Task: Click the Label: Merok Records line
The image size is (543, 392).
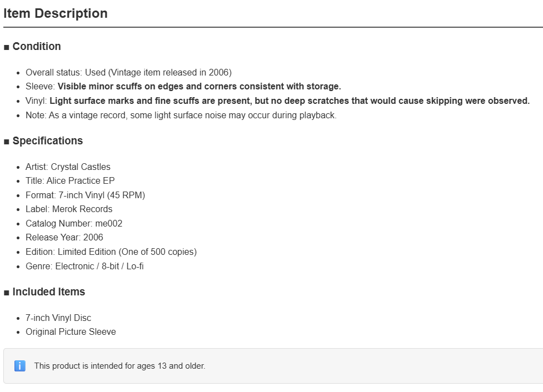Action: coord(69,209)
